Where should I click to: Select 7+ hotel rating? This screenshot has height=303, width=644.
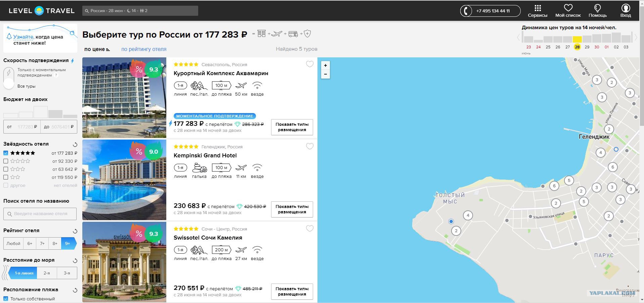(x=42, y=244)
